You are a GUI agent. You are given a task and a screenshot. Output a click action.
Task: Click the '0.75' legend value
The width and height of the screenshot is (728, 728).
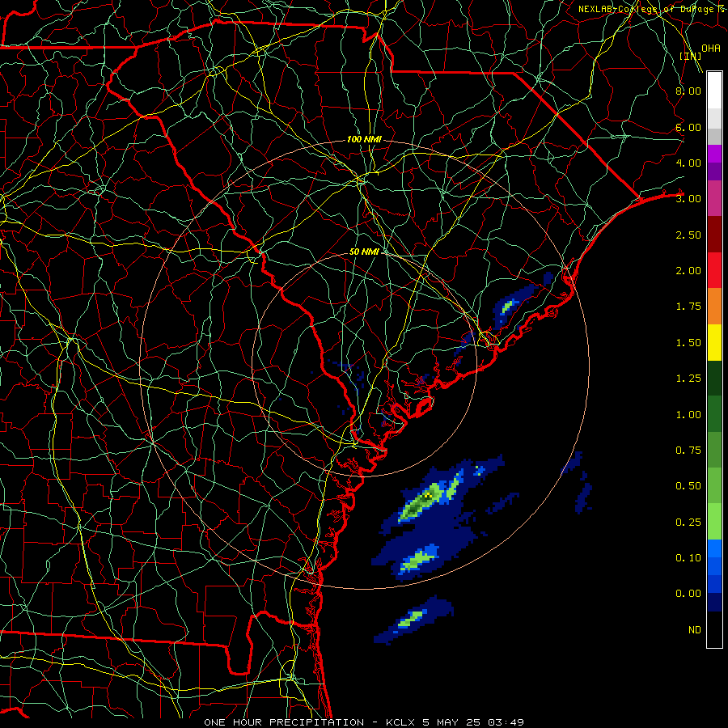point(688,451)
